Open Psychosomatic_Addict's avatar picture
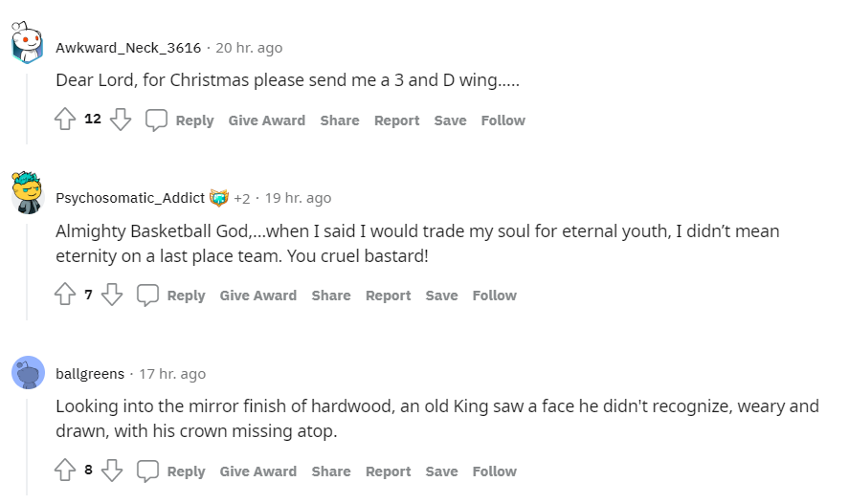 click(x=28, y=195)
